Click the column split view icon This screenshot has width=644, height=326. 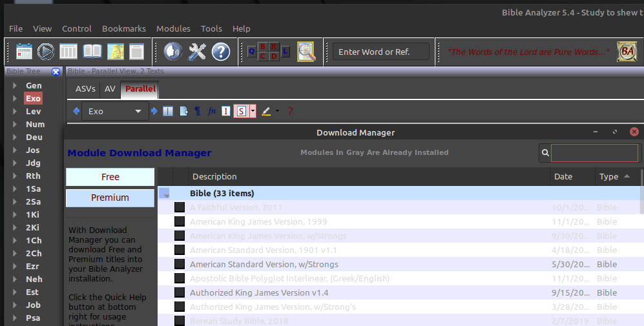[x=168, y=111]
